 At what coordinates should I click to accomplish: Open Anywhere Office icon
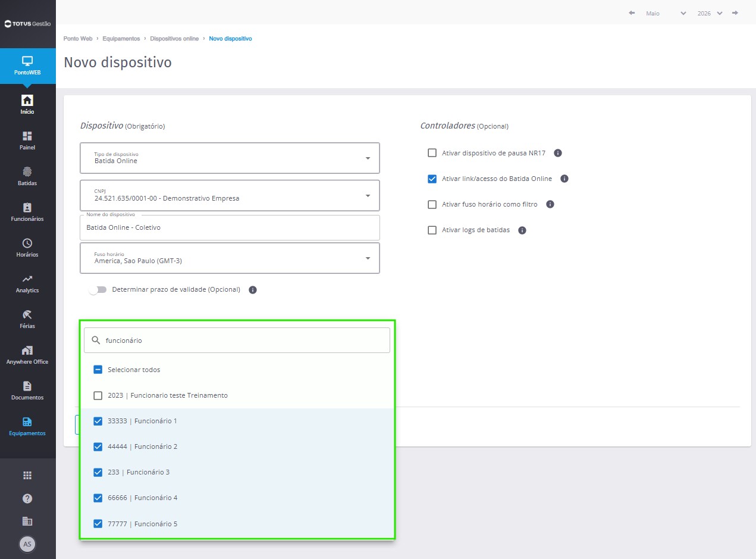point(27,350)
